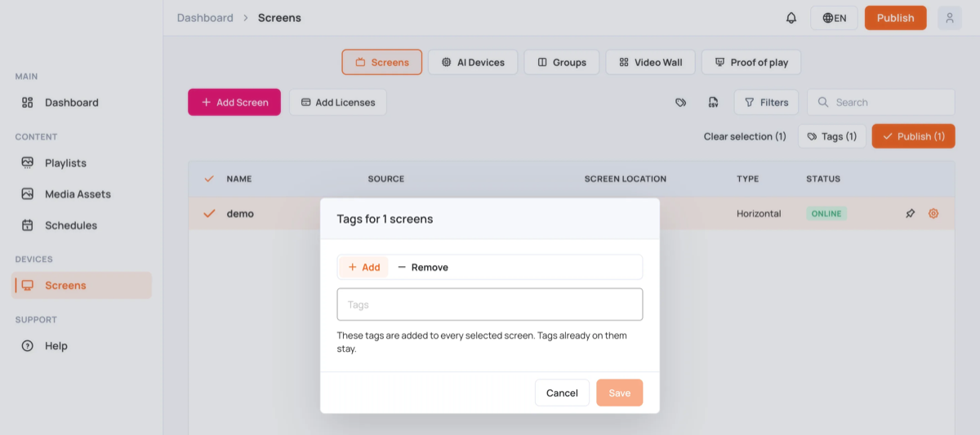The height and width of the screenshot is (435, 980).
Task: Open the demo row settings gear
Action: tap(933, 214)
